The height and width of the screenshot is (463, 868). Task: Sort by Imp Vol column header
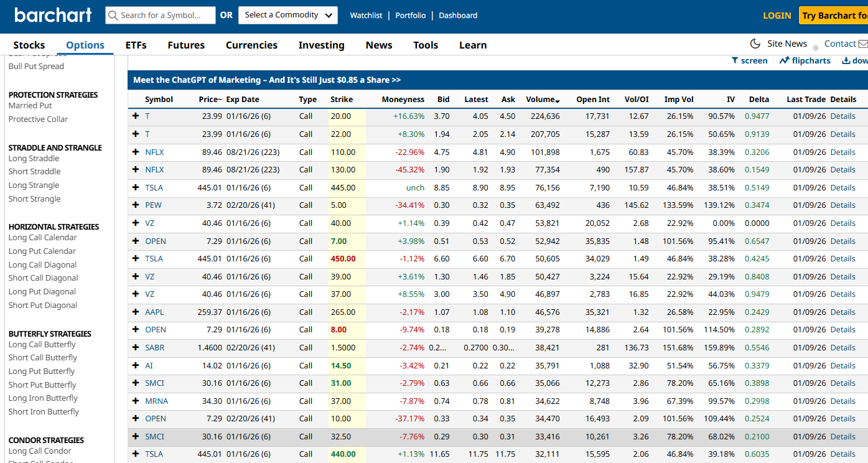click(x=679, y=100)
